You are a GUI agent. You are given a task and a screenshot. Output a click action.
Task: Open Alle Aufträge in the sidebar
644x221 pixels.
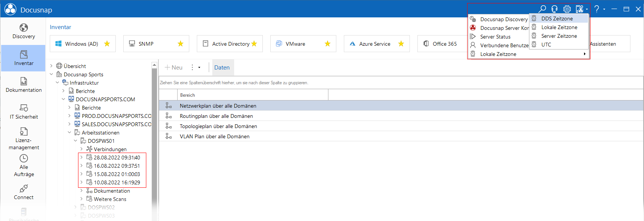coord(23,165)
